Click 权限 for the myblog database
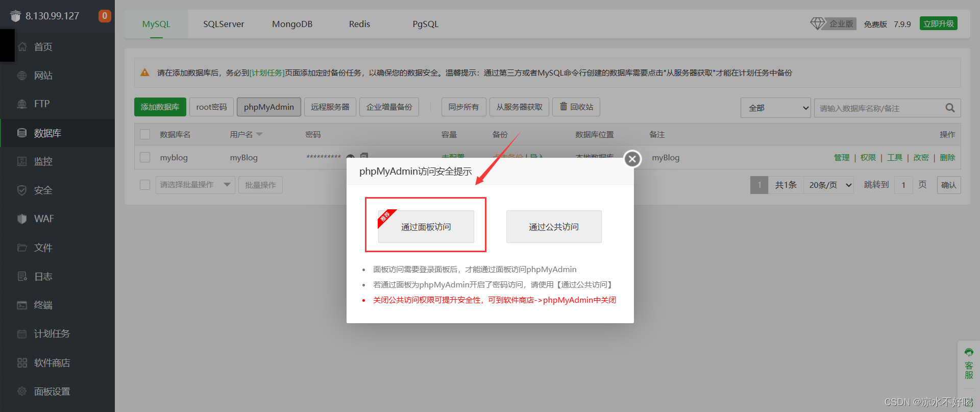The image size is (980, 412). [868, 157]
